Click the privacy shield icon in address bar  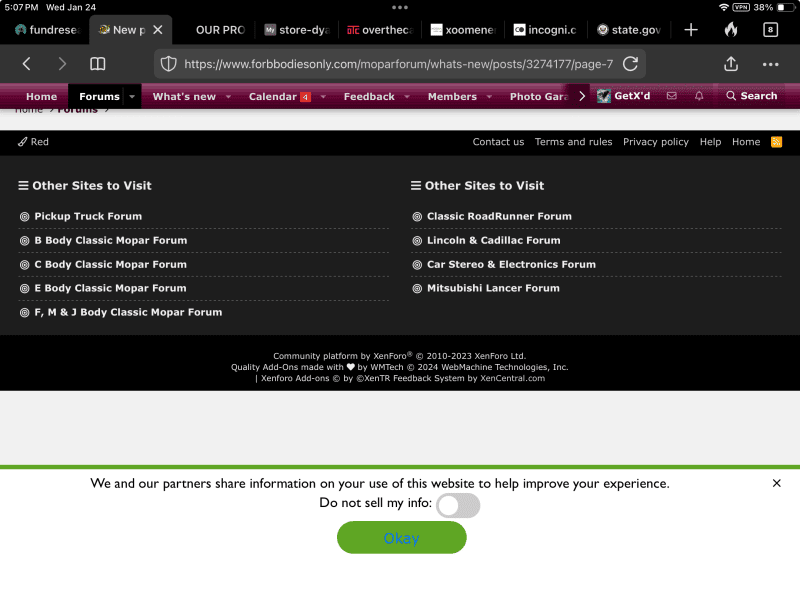coord(168,64)
